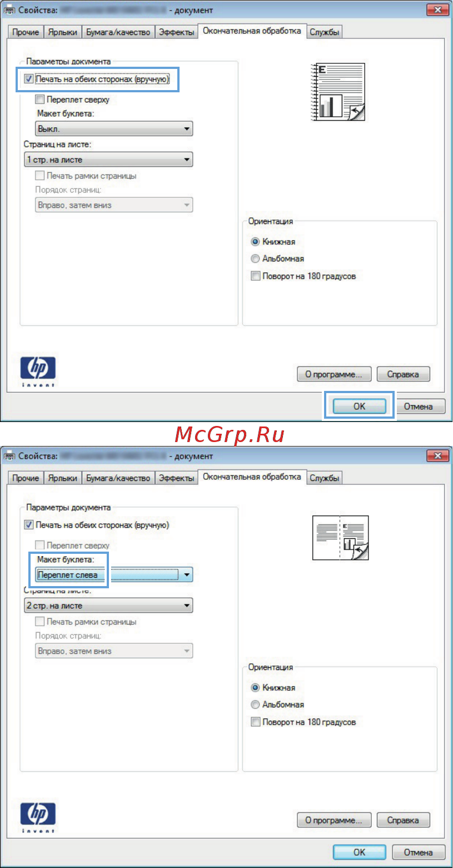Open the 'Макет буклета' dropdown showing 'Переплет слева'
Image resolution: width=453 pixels, height=868 pixels.
point(114,575)
